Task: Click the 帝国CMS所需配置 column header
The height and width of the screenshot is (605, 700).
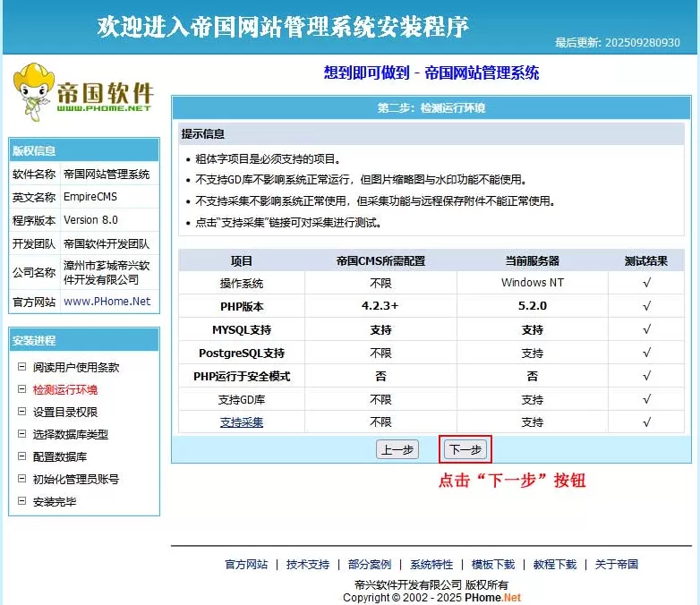Action: [380, 260]
